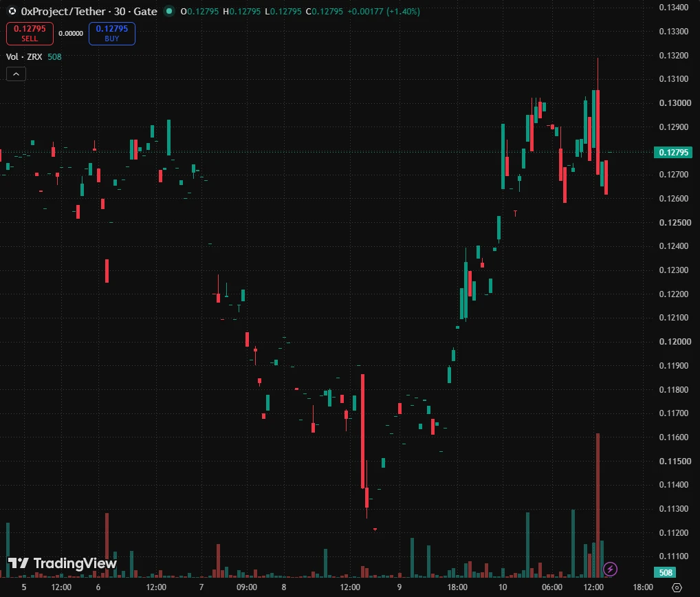Click price axis label 0.13400
The width and height of the screenshot is (700, 597).
[674, 8]
